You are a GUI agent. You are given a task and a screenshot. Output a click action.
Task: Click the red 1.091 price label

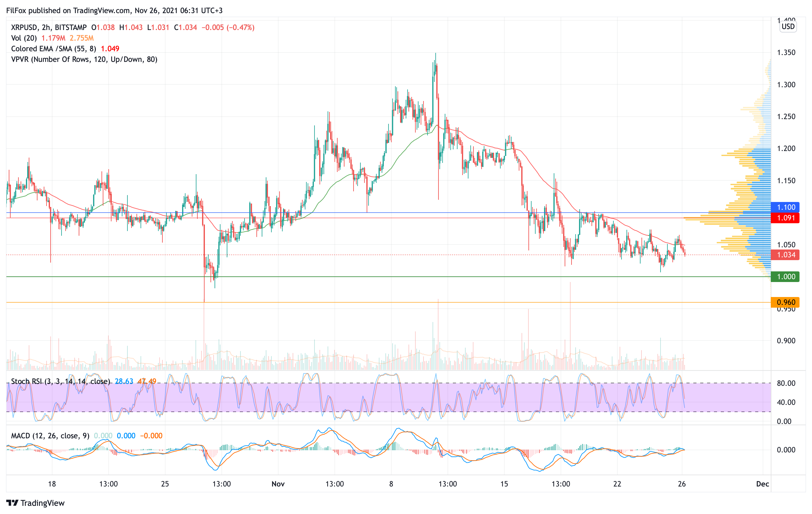[x=786, y=218]
